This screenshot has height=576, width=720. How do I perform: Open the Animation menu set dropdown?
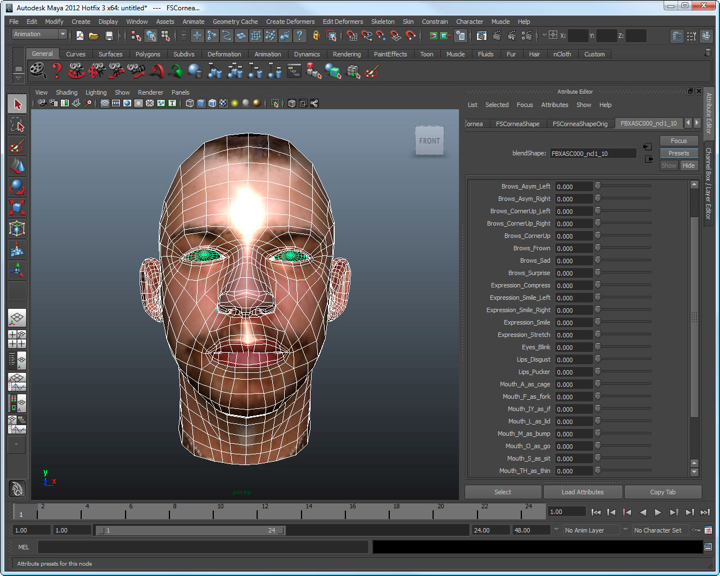[40, 35]
